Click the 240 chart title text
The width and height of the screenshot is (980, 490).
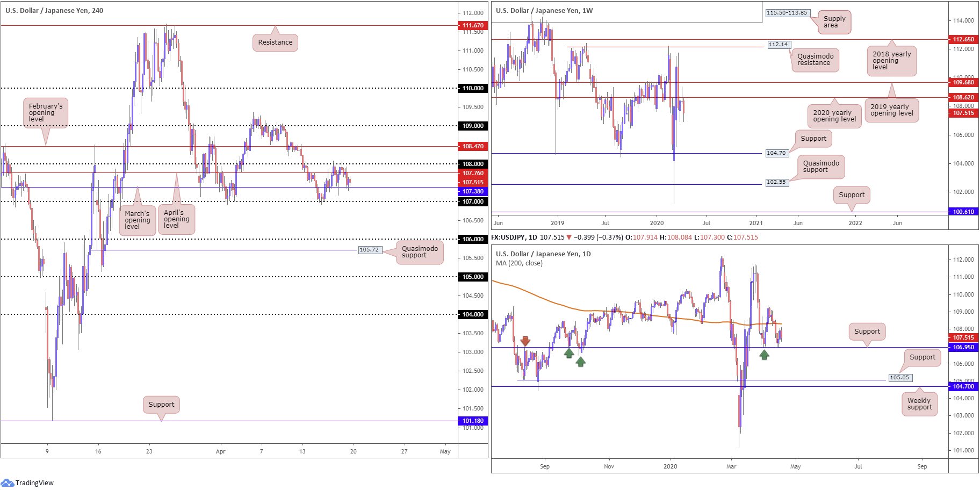[x=54, y=10]
